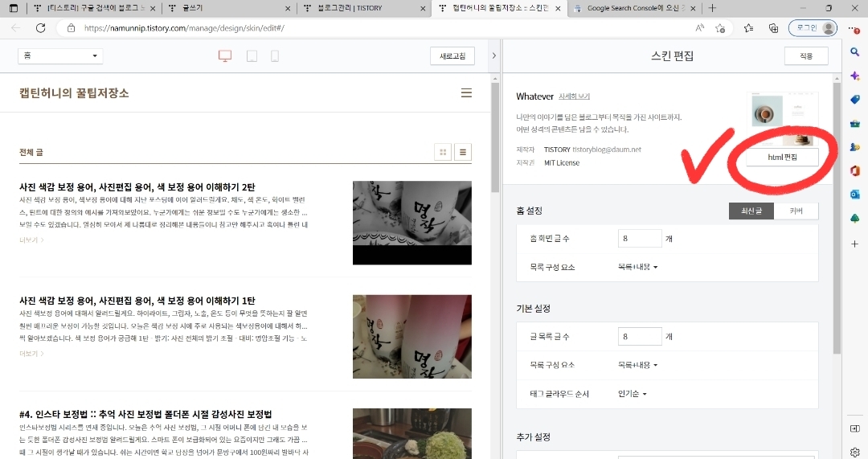
Task: Open browser settings and more menu
Action: [x=854, y=28]
